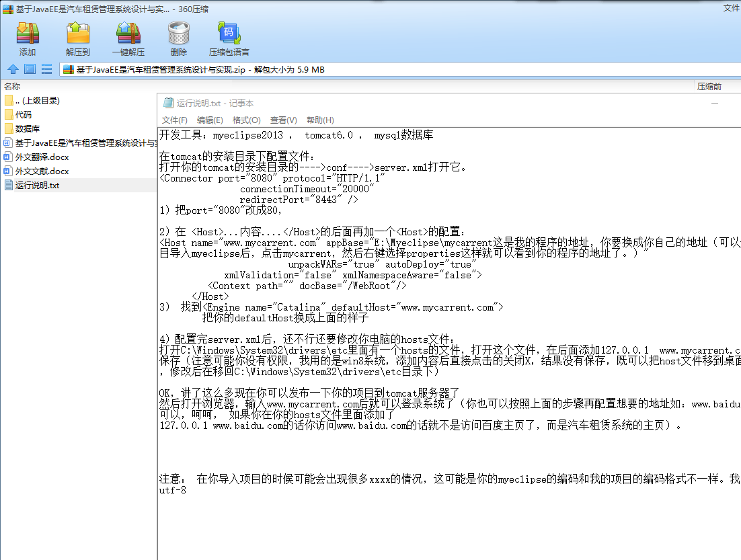
Task: Click the 解压到 (Extract to) toolbar icon
Action: pyautogui.click(x=78, y=33)
